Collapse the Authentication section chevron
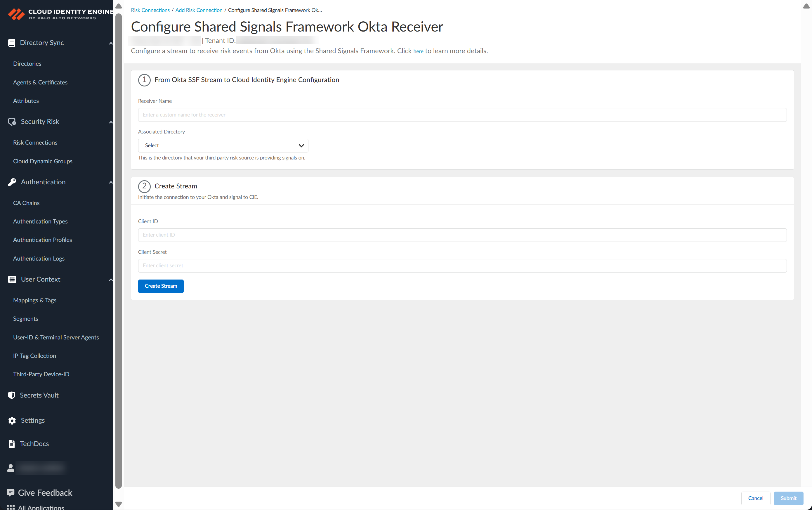This screenshot has width=812, height=510. [111, 183]
